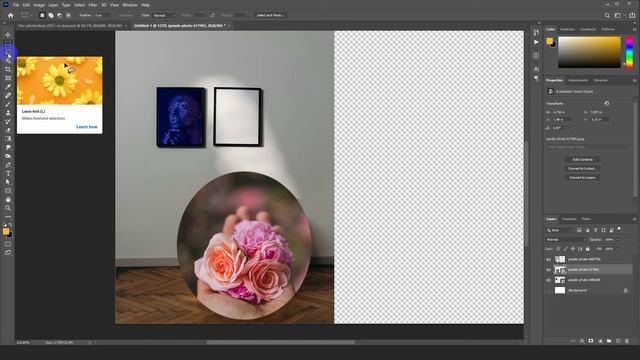Click the Subtract from selection icon
This screenshot has width=640, height=360.
click(x=60, y=16)
